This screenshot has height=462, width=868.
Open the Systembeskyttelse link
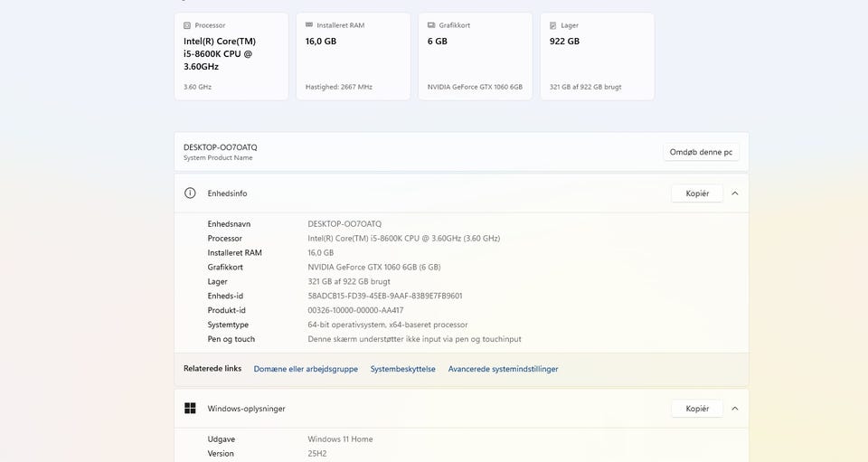click(x=402, y=369)
